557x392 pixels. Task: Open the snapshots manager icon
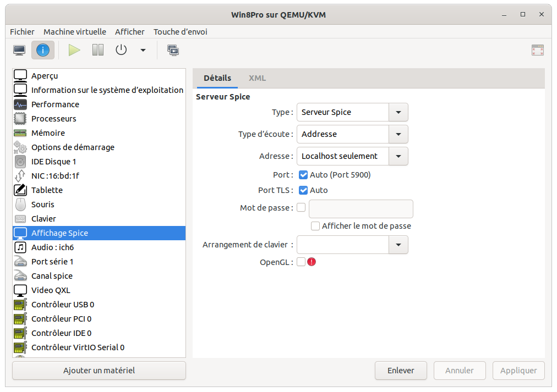point(173,50)
